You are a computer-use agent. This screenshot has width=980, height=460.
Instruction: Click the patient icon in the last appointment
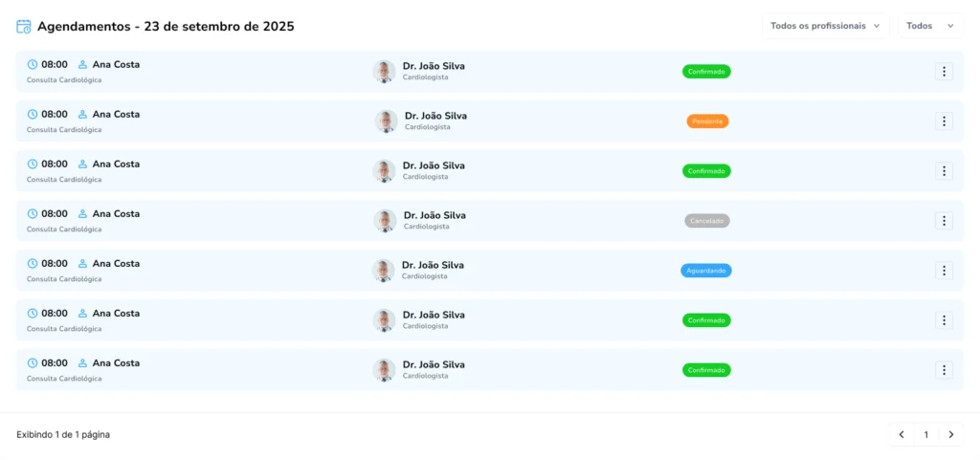pyautogui.click(x=82, y=363)
